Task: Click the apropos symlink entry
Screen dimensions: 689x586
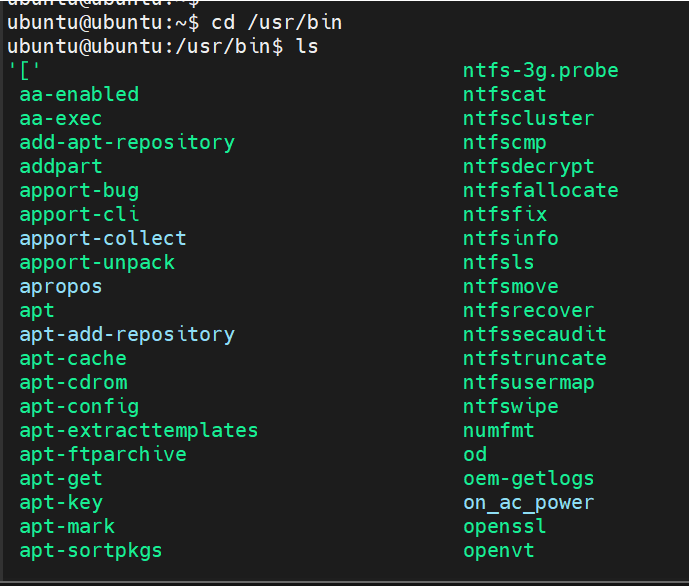Action: click(x=61, y=286)
